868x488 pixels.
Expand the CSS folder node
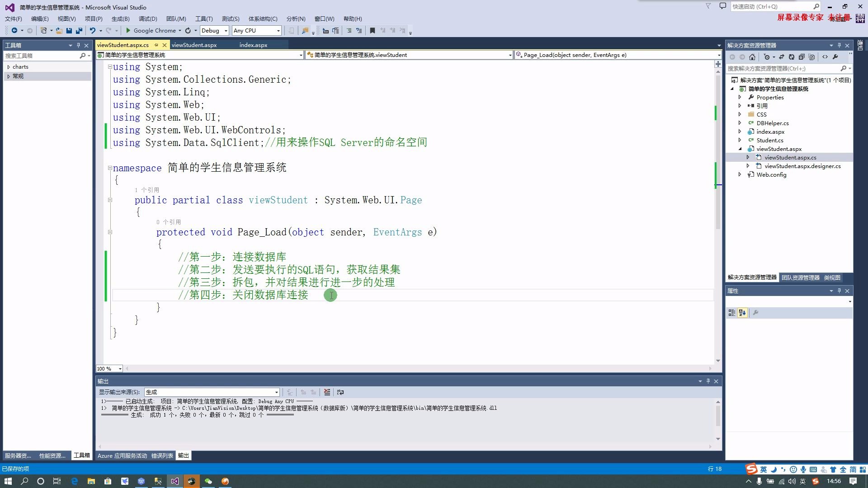tap(740, 114)
